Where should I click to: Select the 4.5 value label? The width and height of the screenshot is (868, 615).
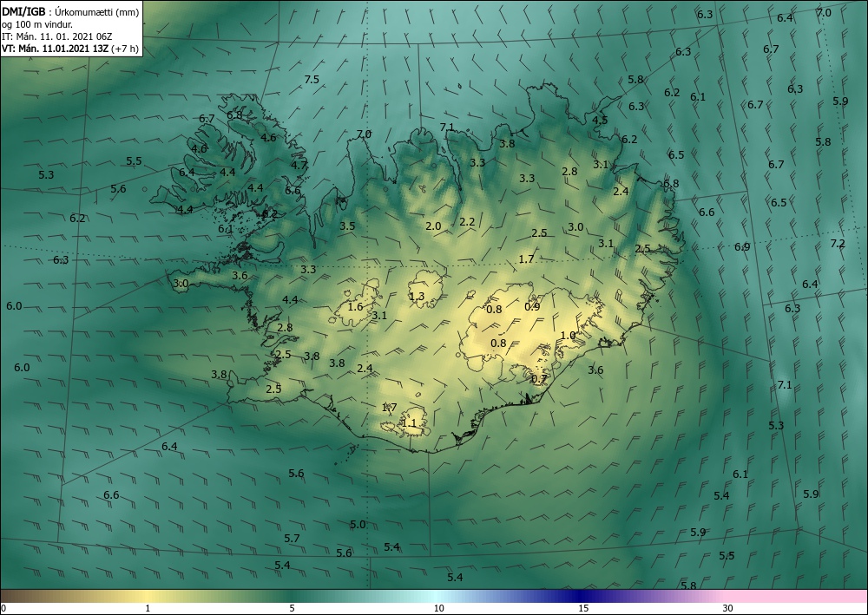tap(600, 120)
